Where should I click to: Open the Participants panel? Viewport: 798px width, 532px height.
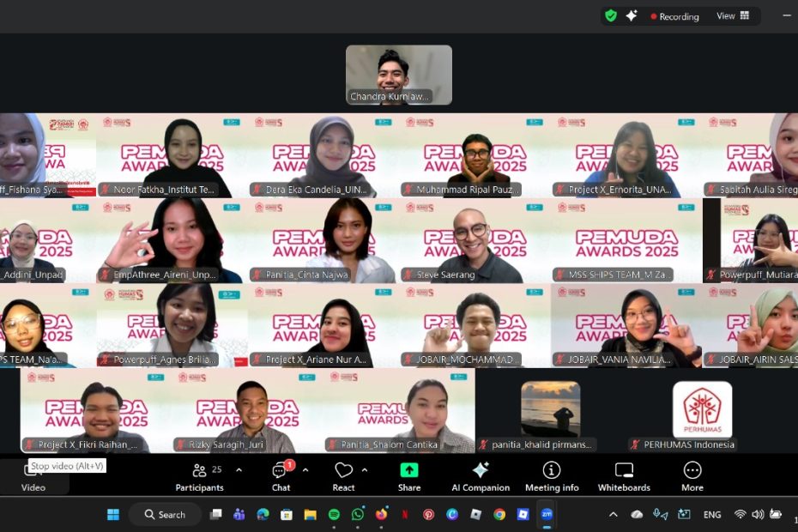199,476
